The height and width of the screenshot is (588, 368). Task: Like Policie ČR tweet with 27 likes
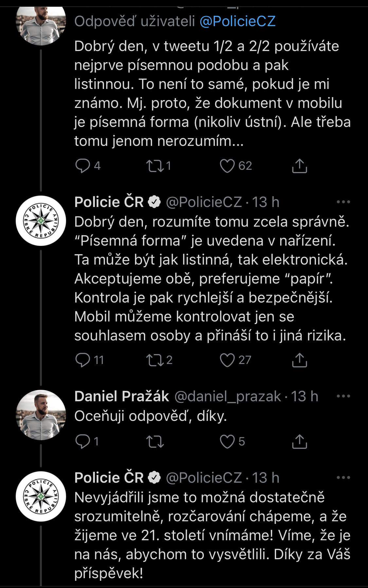[x=227, y=360]
